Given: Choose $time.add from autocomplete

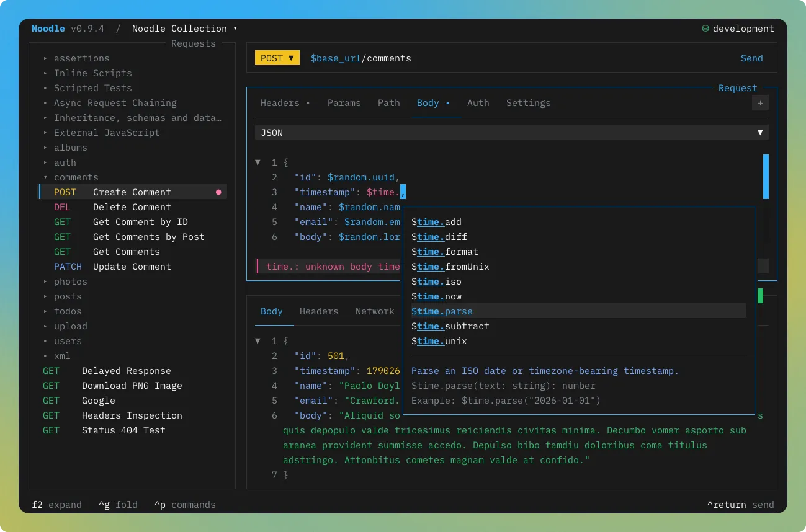Looking at the screenshot, I should 579,222.
